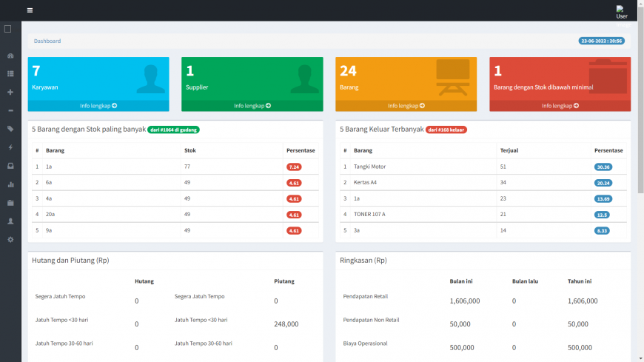Open the settings gear sidebar icon
Image resolution: width=644 pixels, height=362 pixels.
point(10,240)
